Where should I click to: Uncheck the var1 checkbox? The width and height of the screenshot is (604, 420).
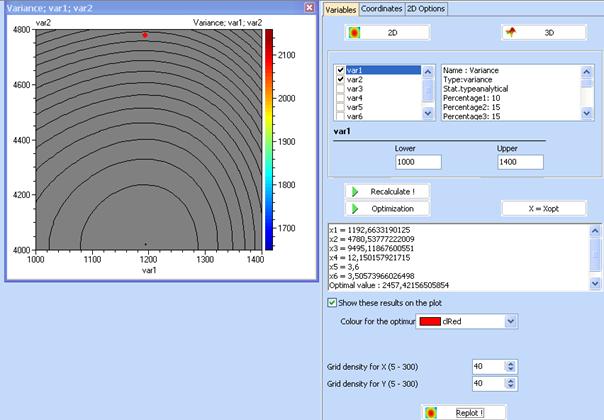click(341, 71)
